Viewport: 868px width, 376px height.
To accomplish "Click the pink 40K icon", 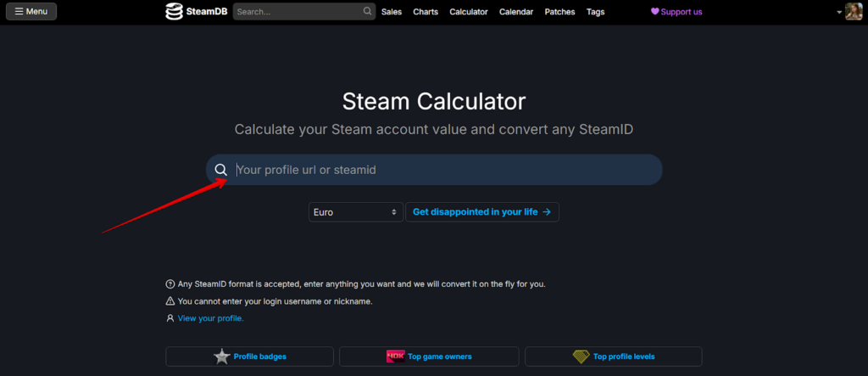I will (396, 356).
